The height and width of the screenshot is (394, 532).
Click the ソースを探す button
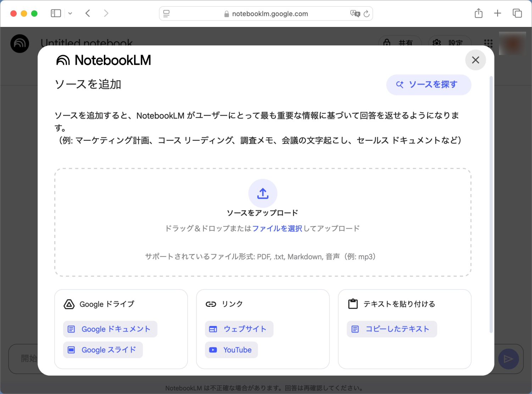(428, 85)
